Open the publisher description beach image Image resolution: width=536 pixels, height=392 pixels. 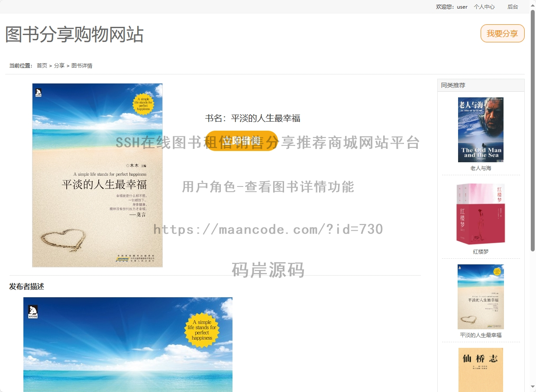pos(128,344)
